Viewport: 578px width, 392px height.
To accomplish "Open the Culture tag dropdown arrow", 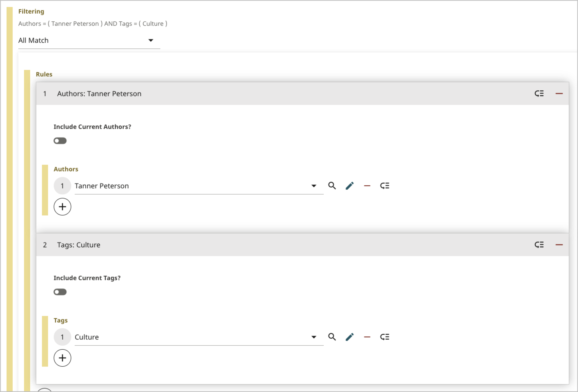I will [x=314, y=337].
